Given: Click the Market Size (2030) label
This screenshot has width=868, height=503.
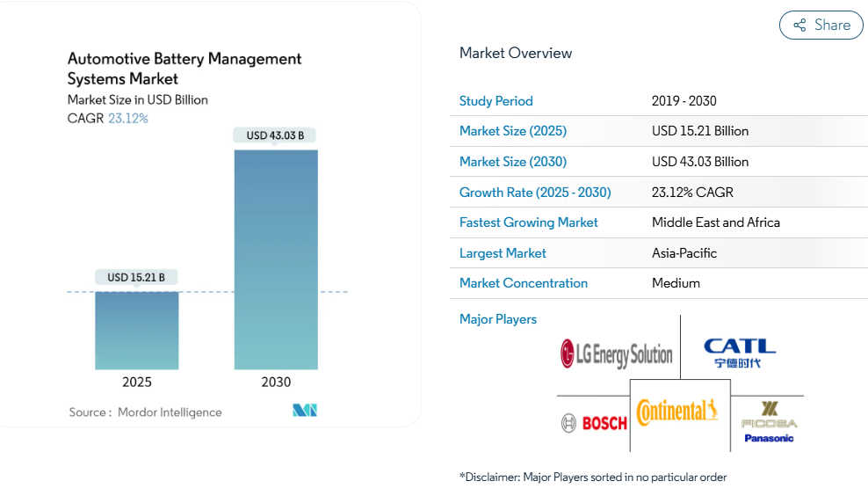Looking at the screenshot, I should click(x=512, y=162).
